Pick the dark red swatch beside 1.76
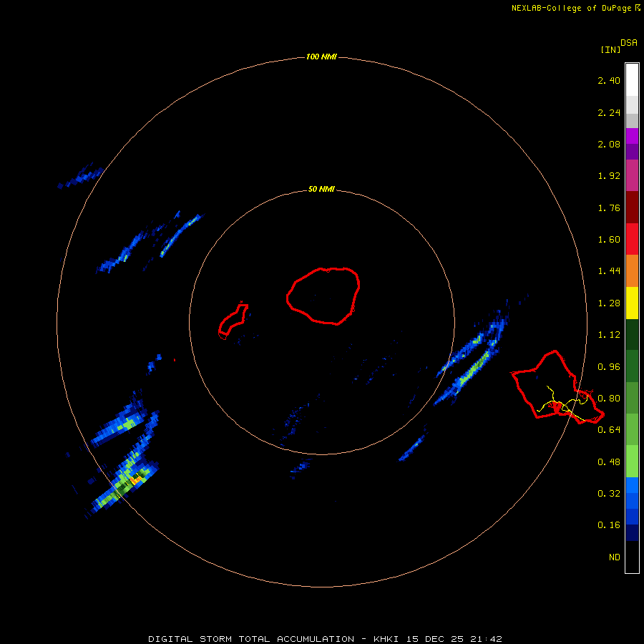The width and height of the screenshot is (644, 644). (632, 207)
